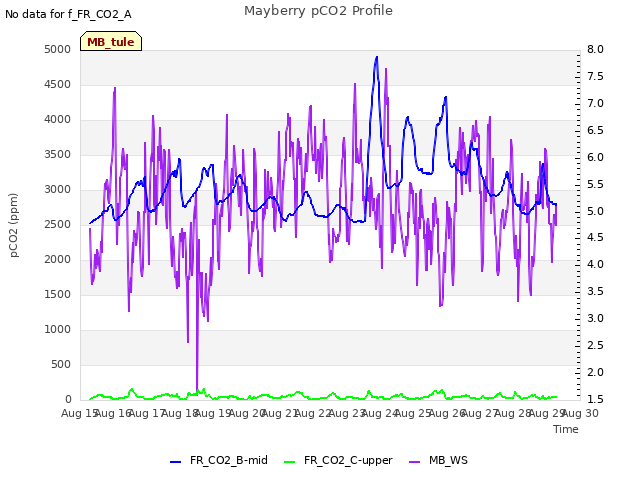The image size is (640, 480).
Task: Click the 5.0 tick on right axis
Action: pos(595,211)
